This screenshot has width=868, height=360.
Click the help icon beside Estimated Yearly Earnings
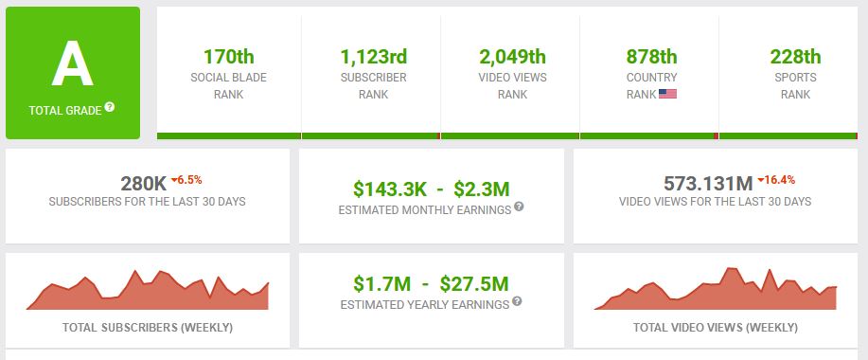pyautogui.click(x=517, y=300)
